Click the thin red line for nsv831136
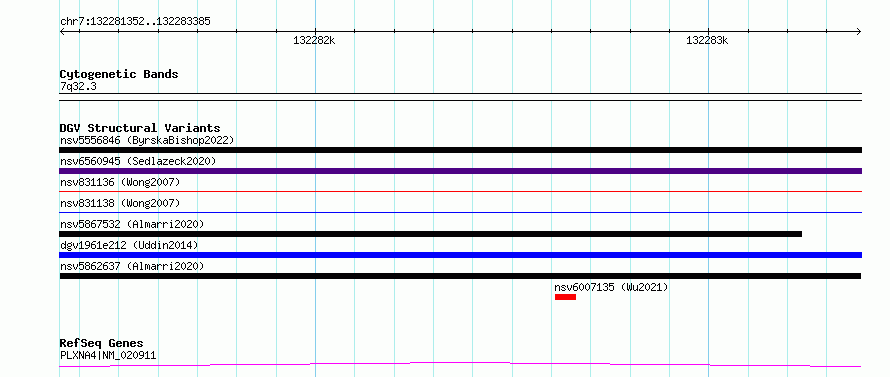Viewport: 890px width, 377px height. 460,192
